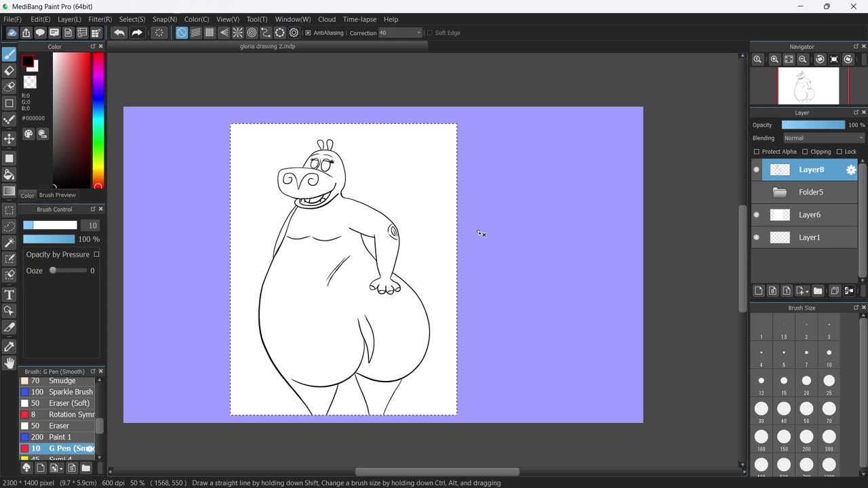Select the Smudge brush in the list
Screen dimensions: 868x488
[57, 381]
